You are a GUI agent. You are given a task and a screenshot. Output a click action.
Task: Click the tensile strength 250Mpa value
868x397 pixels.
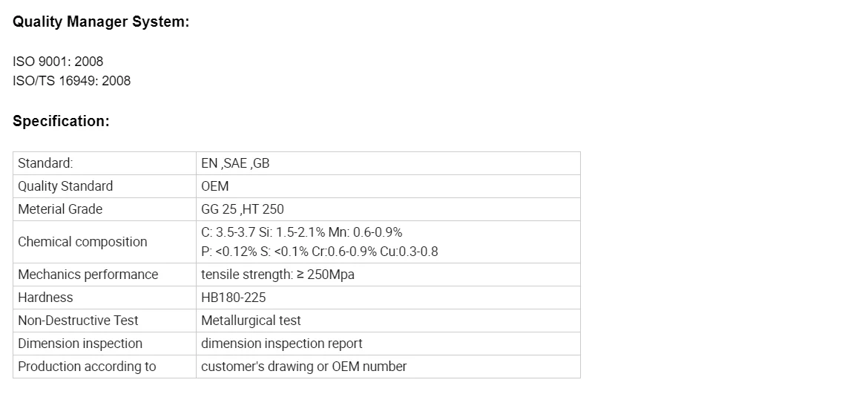(x=278, y=275)
